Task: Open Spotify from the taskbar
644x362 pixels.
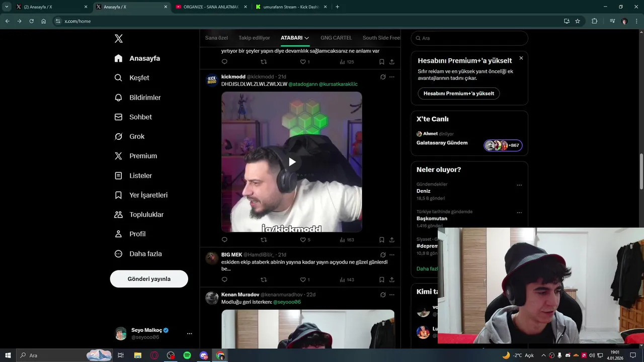Action: [187, 355]
